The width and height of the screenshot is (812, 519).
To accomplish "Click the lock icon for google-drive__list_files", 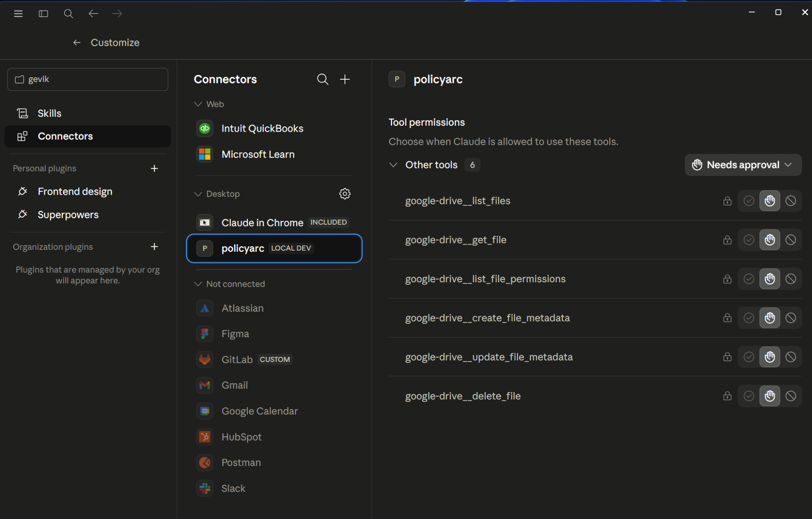I will coord(727,201).
